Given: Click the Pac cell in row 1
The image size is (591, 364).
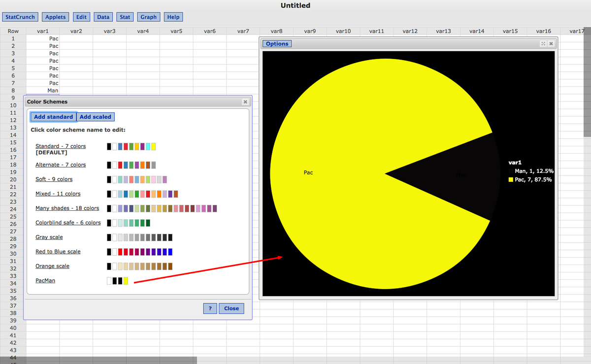Looking at the screenshot, I should 42,38.
